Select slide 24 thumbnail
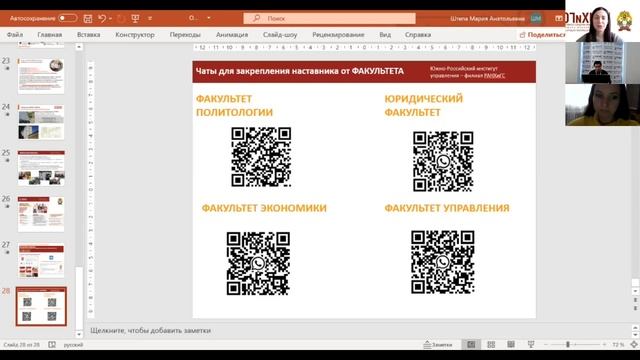640x360 pixels. (x=41, y=122)
